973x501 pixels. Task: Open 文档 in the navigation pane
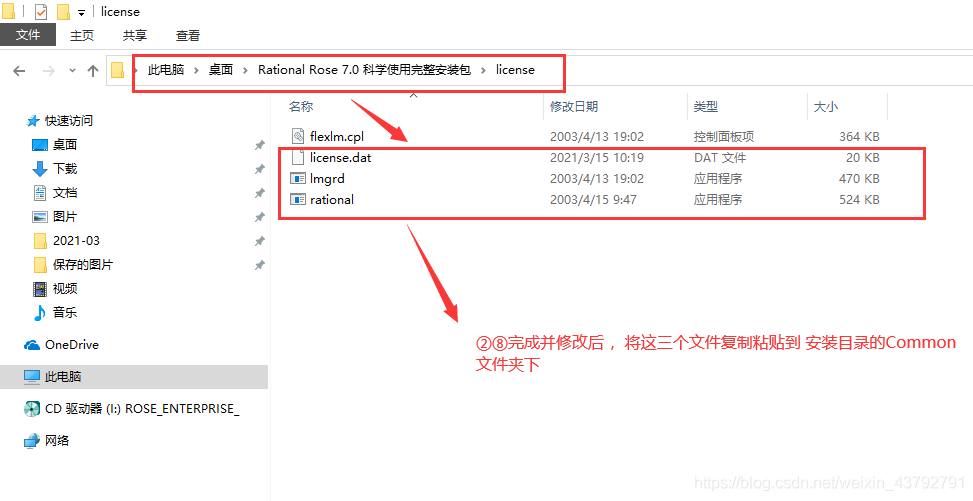coord(65,193)
